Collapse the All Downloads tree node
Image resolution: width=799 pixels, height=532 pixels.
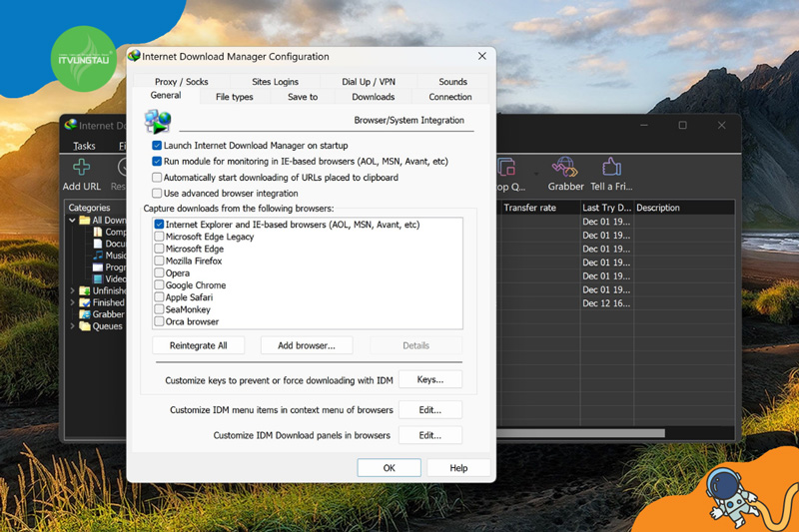72,220
